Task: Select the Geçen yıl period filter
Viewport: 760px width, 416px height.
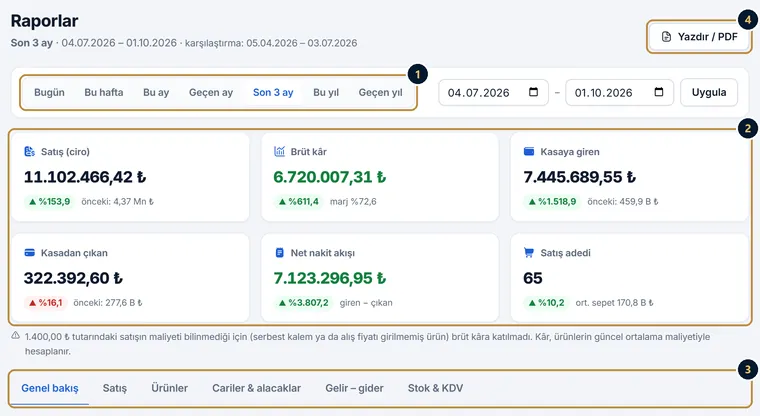Action: tap(380, 93)
